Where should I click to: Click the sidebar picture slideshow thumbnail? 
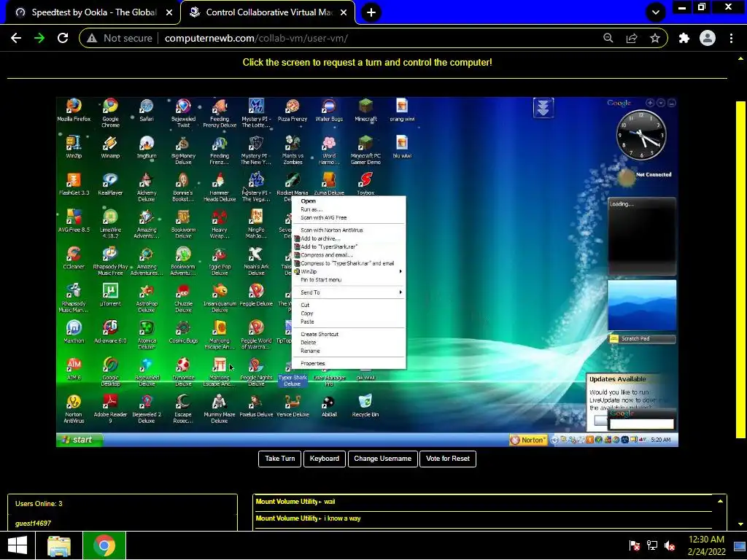point(642,306)
